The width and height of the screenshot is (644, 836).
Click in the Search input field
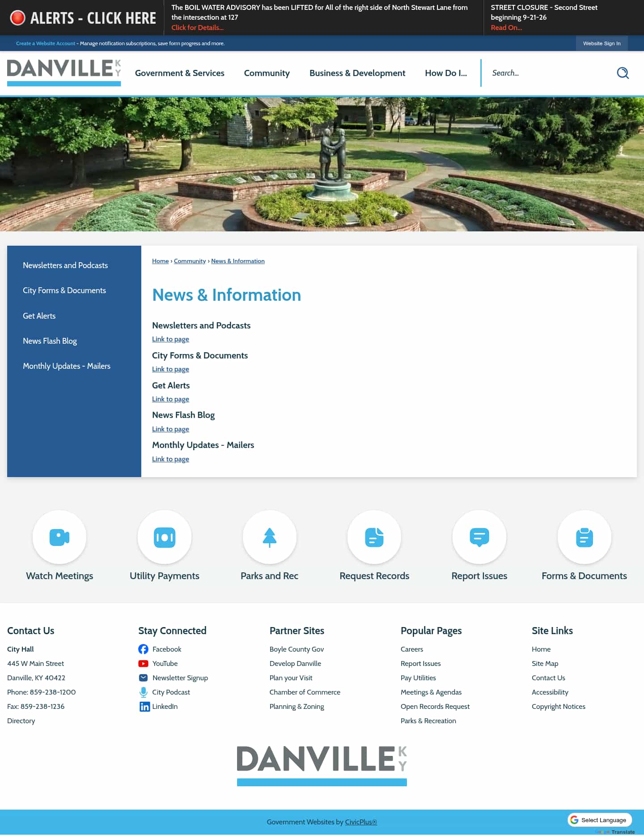[551, 73]
